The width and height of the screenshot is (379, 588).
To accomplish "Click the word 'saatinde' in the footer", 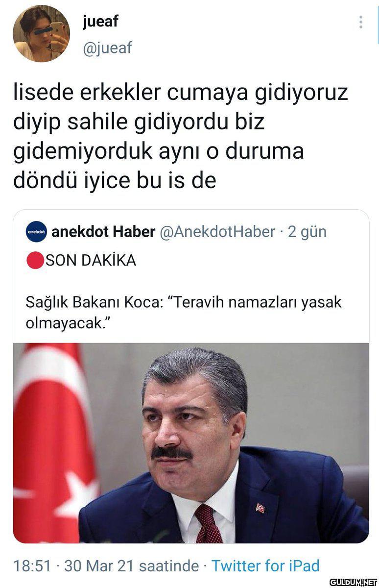I will click(169, 566).
